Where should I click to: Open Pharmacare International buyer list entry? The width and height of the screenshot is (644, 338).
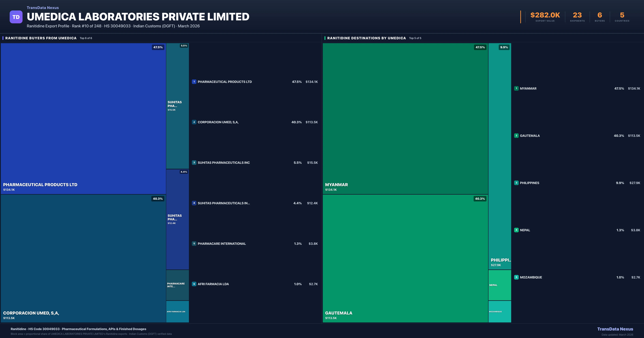pyautogui.click(x=222, y=243)
